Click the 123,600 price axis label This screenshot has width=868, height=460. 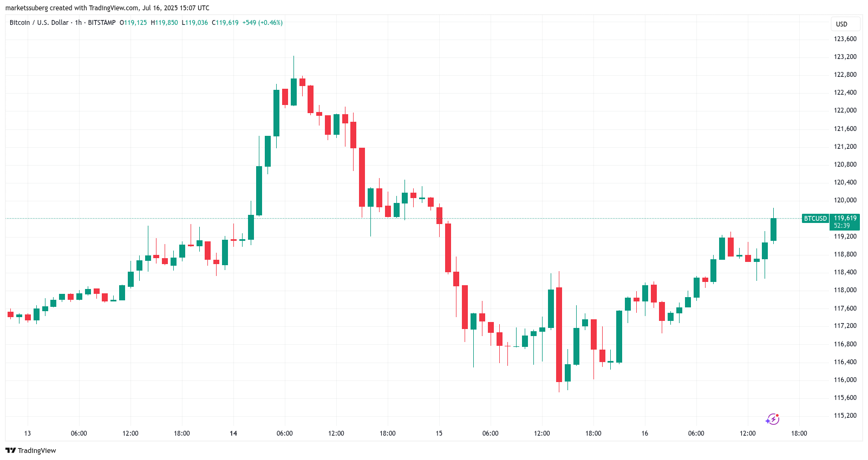click(845, 39)
